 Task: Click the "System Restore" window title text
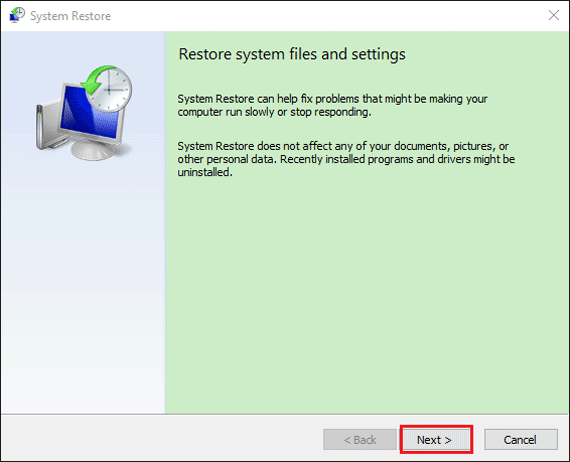71,16
